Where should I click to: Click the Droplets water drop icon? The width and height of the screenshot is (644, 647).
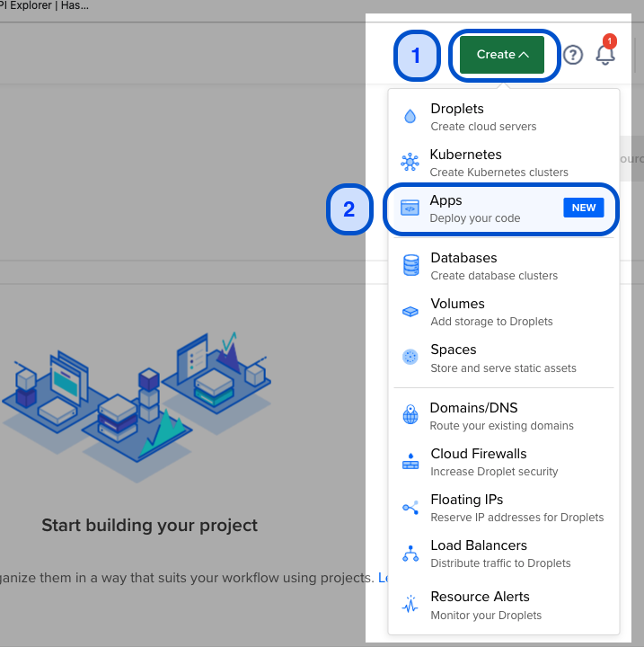coord(410,116)
